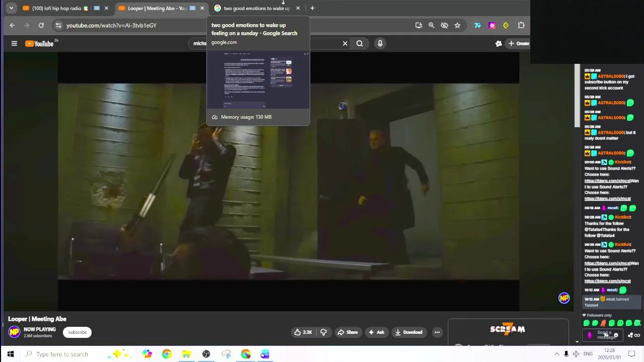Bookmark this page with the star icon

(457, 25)
